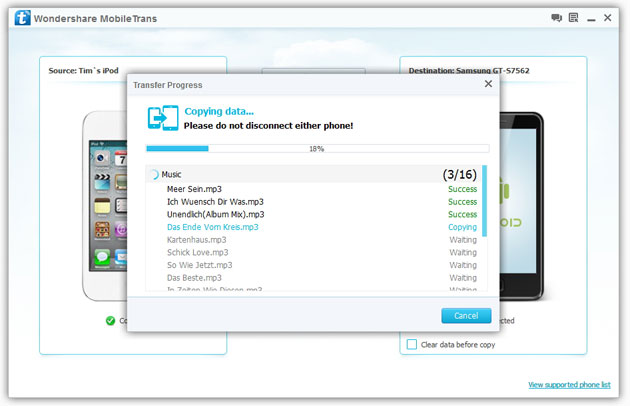Screen dimensions: 630x406
Task: Minimize the MobileTrans main window
Action: point(591,20)
